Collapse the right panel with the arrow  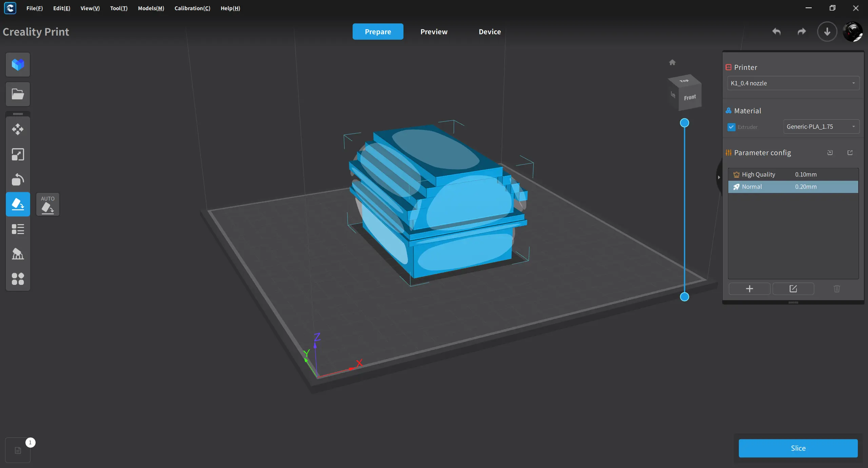coord(719,177)
